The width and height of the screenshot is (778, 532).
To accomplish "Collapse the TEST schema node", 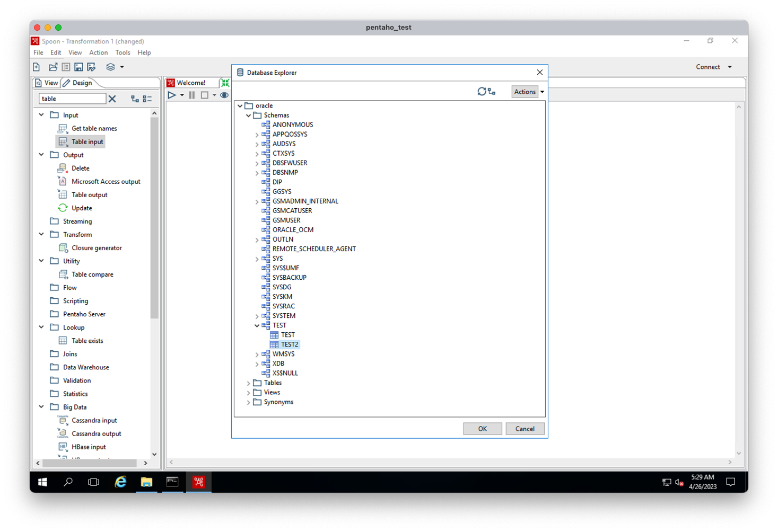I will [x=257, y=325].
